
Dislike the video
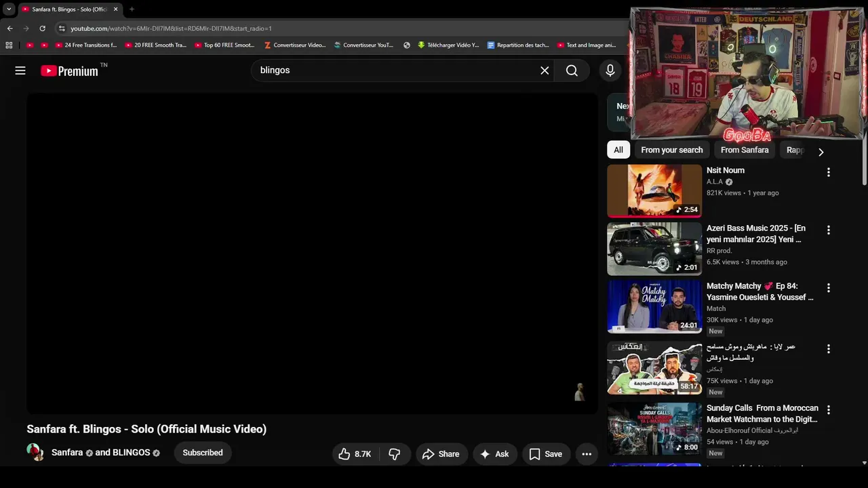tap(394, 454)
